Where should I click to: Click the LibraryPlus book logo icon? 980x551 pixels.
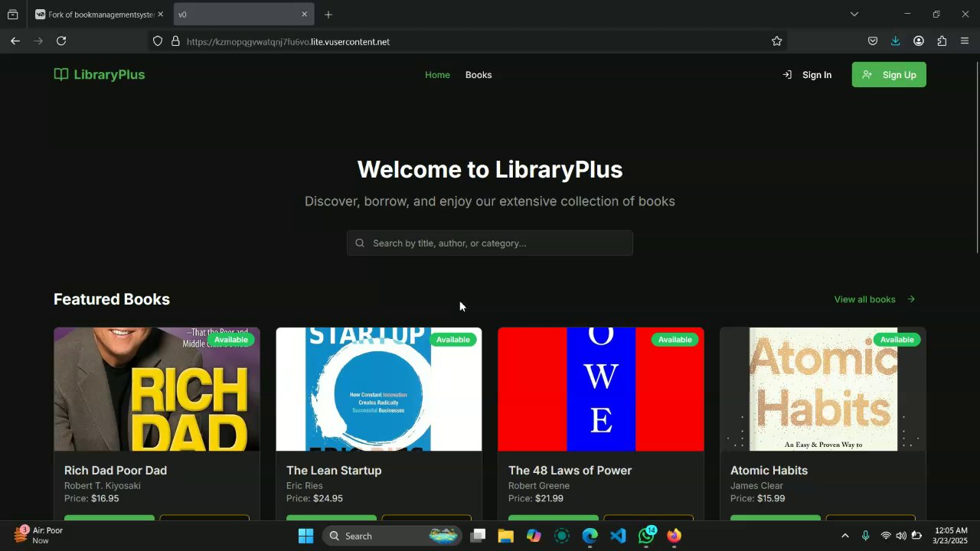coord(61,74)
